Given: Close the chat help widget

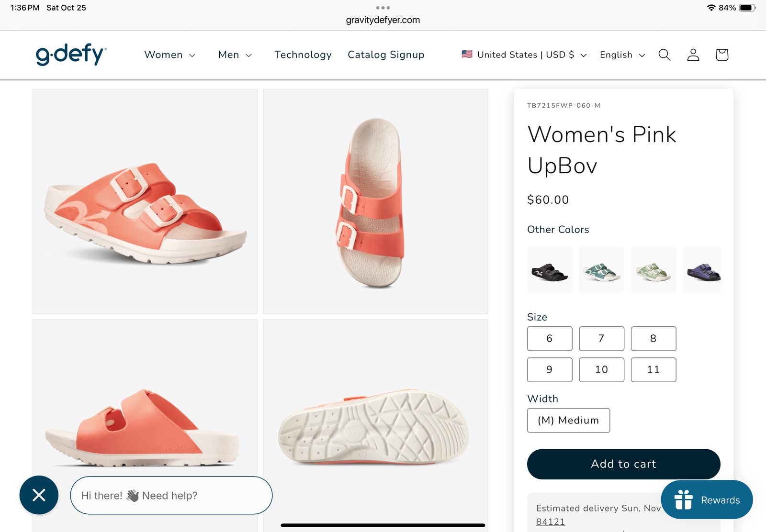Looking at the screenshot, I should pos(39,495).
